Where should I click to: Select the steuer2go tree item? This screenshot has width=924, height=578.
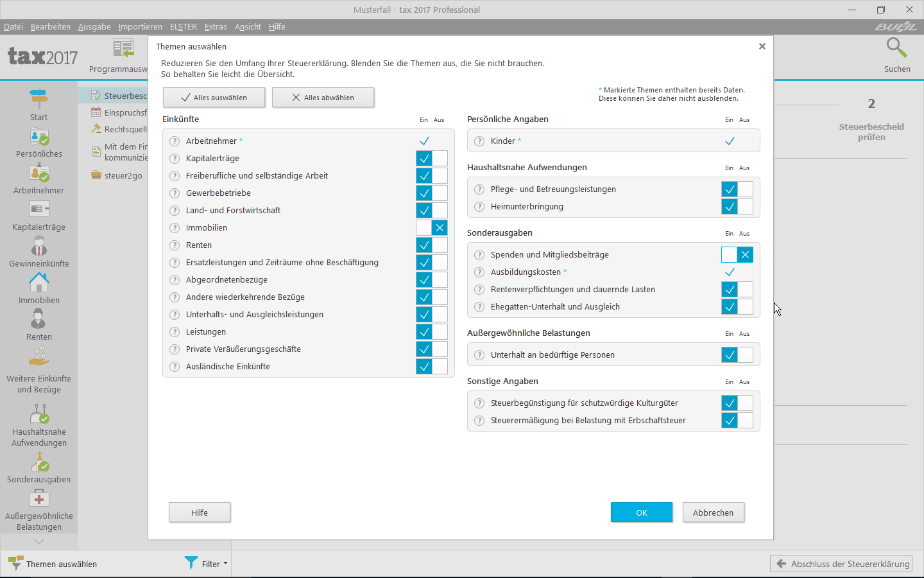(x=123, y=175)
